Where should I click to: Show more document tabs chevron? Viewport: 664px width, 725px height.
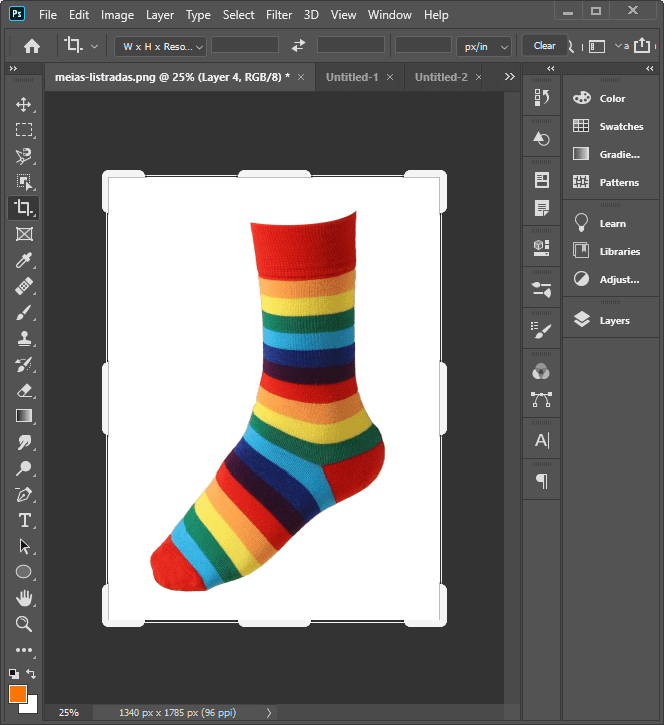point(510,77)
